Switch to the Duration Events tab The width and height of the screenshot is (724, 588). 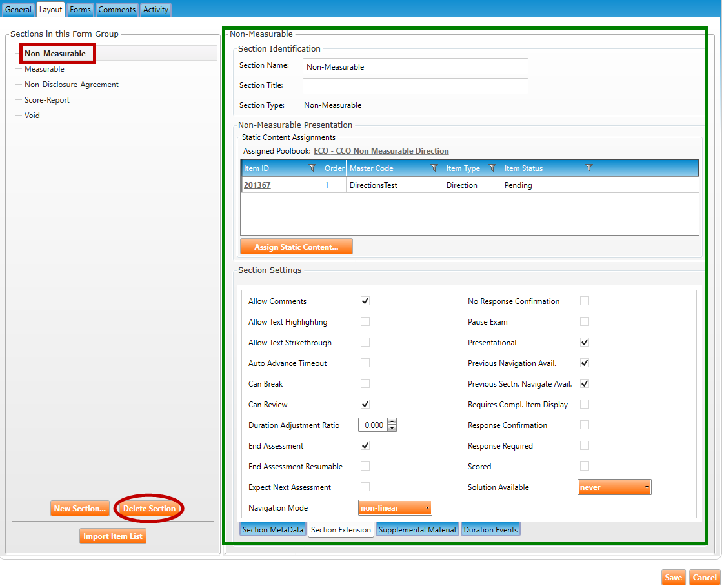[x=490, y=530]
